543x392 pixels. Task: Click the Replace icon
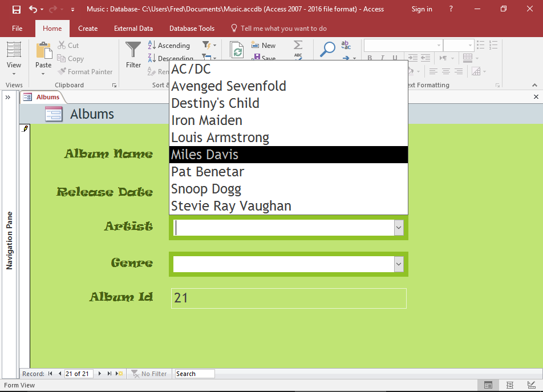click(346, 45)
